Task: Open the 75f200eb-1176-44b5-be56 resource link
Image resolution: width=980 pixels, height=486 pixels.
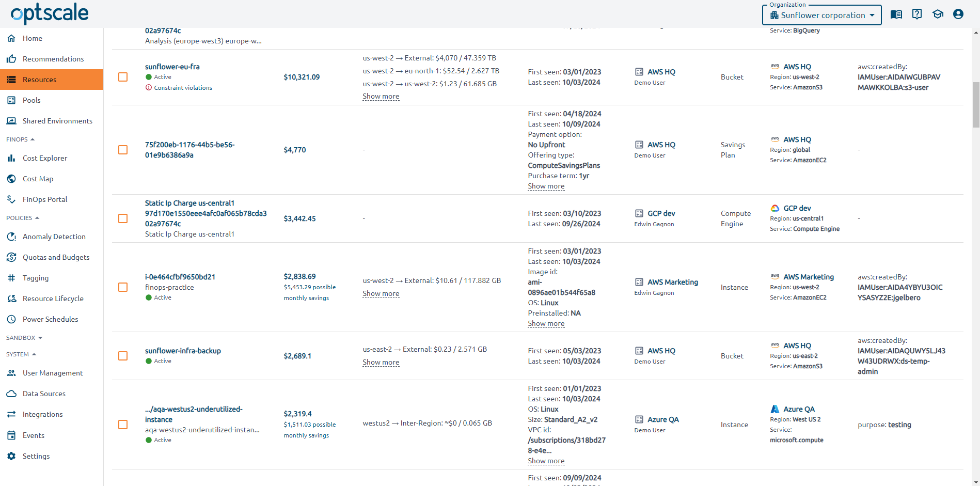Action: coord(190,150)
